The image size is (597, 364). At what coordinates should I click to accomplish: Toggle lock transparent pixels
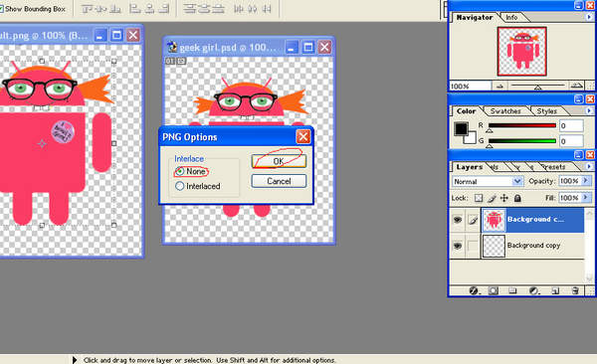479,198
